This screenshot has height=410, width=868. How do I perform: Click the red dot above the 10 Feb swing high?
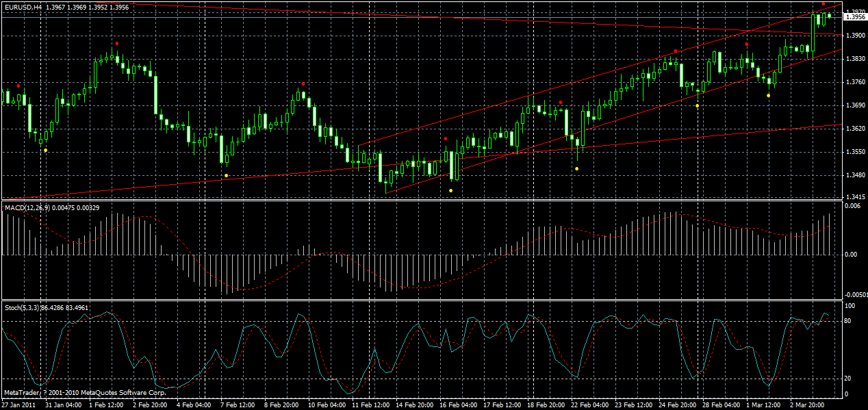click(303, 82)
